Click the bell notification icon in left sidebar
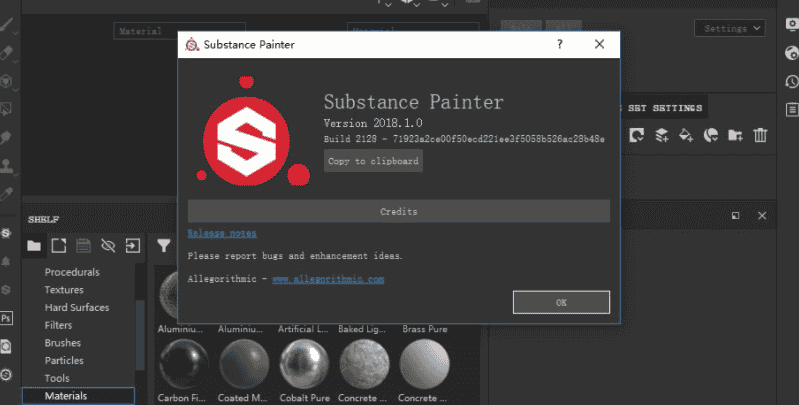This screenshot has height=405, width=799. click(x=6, y=261)
